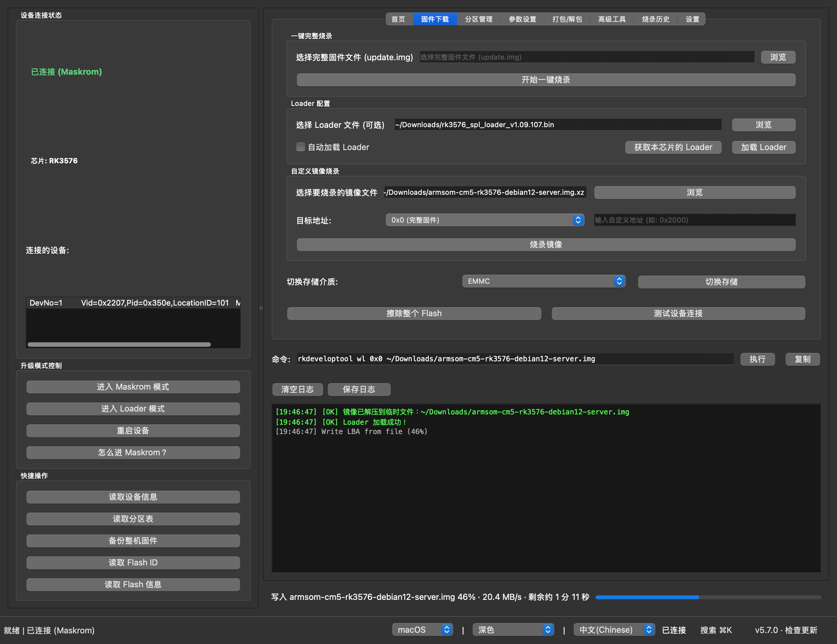Image resolution: width=837 pixels, height=644 pixels.
Task: View the 烧录历史 tab
Action: pyautogui.click(x=656, y=19)
